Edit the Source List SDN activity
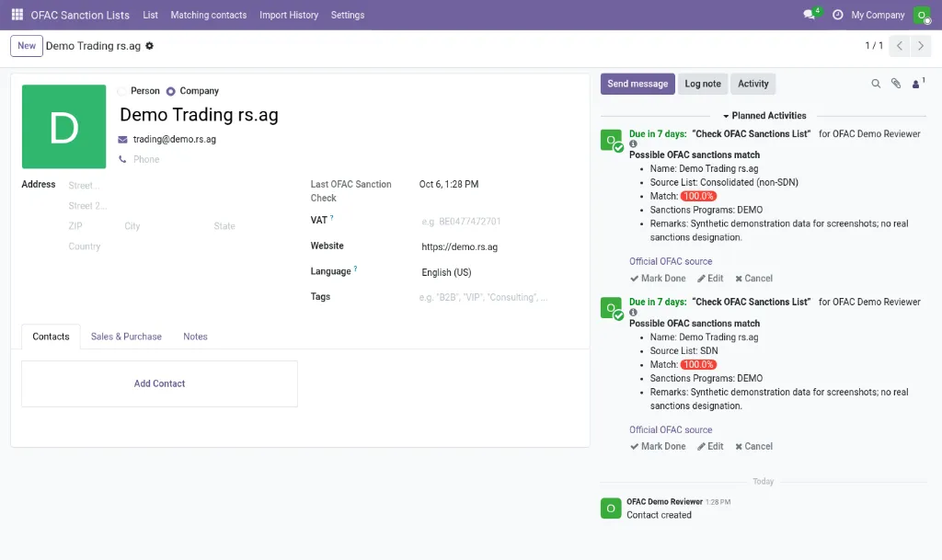This screenshot has width=942, height=560. coord(710,447)
